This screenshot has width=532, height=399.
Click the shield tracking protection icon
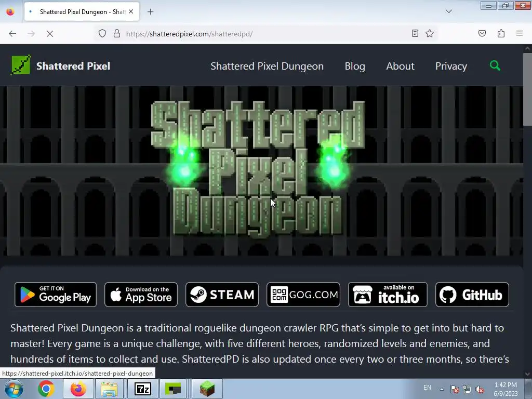click(x=102, y=34)
